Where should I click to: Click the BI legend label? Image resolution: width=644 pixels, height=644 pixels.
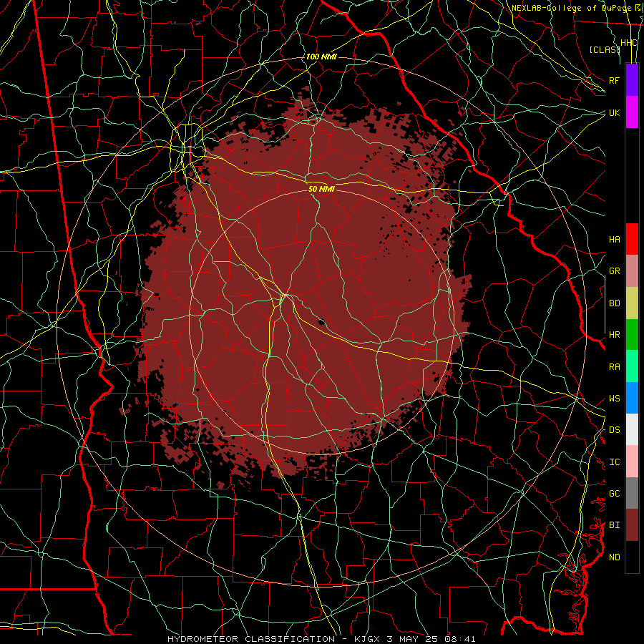click(x=615, y=525)
